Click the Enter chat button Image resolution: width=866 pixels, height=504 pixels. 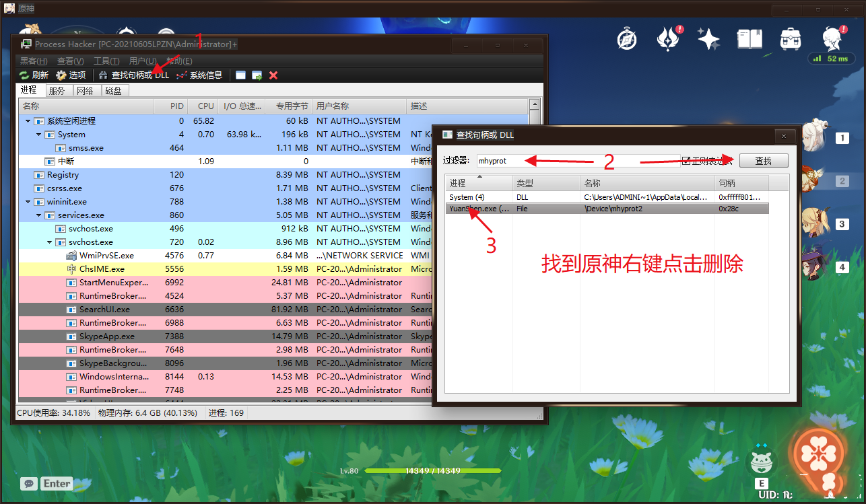[57, 483]
